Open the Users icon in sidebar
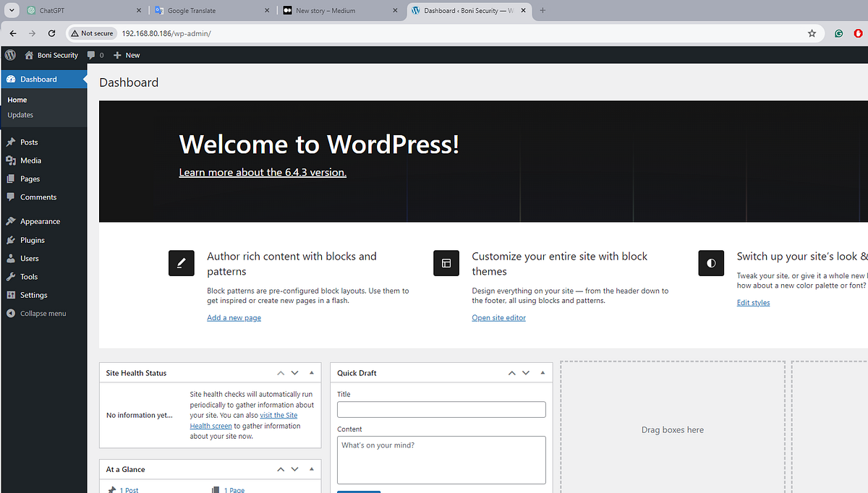 click(x=12, y=257)
